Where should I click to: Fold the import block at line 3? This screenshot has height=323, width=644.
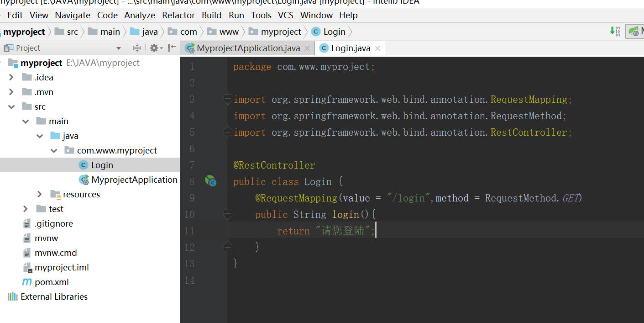point(228,99)
